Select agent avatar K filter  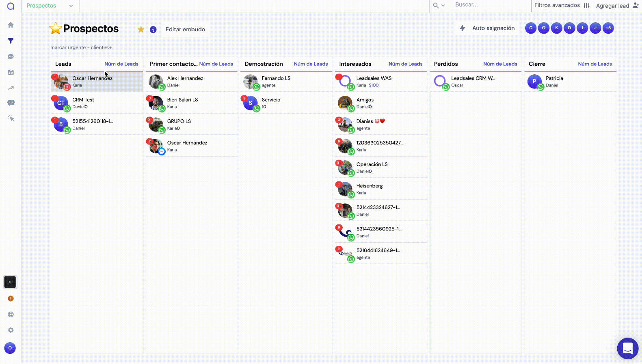pyautogui.click(x=557, y=28)
